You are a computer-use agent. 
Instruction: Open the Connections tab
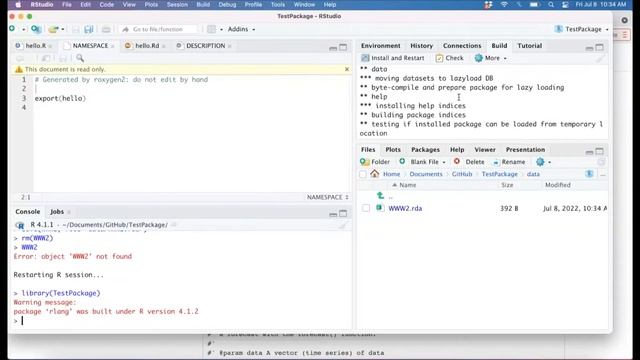[x=462, y=46]
